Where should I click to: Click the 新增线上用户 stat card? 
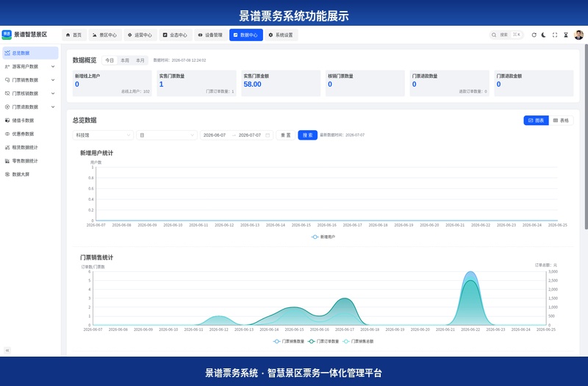[x=112, y=83]
